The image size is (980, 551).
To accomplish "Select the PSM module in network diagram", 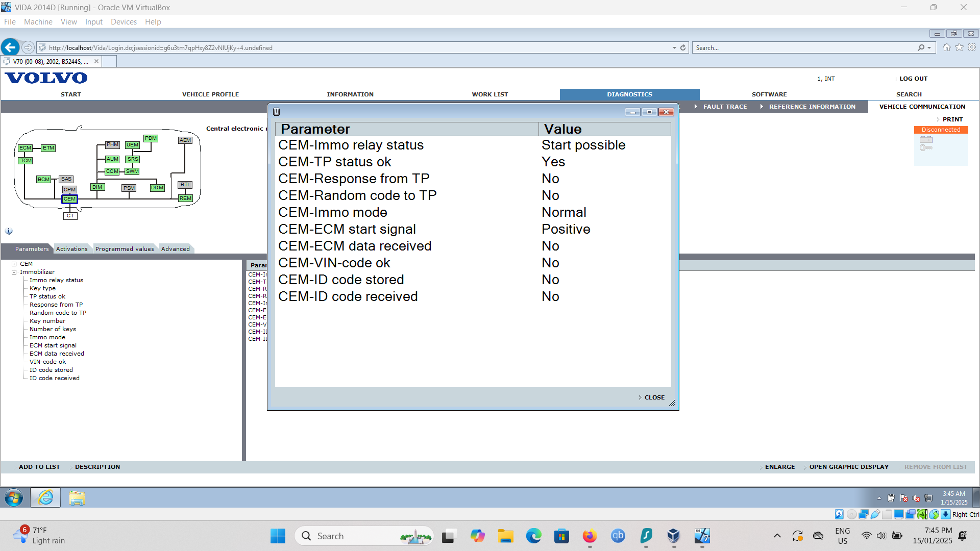I will click(129, 188).
